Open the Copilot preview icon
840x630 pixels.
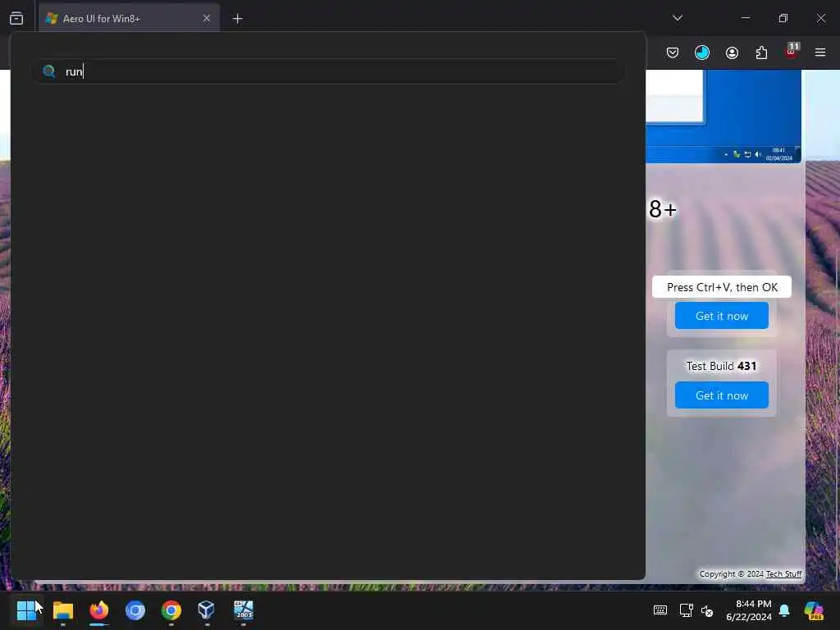814,610
